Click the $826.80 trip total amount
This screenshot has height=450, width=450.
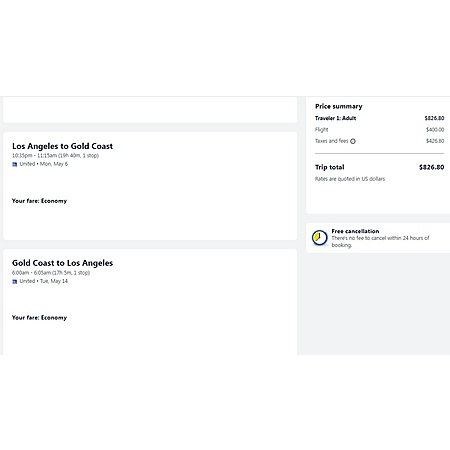coord(431,167)
